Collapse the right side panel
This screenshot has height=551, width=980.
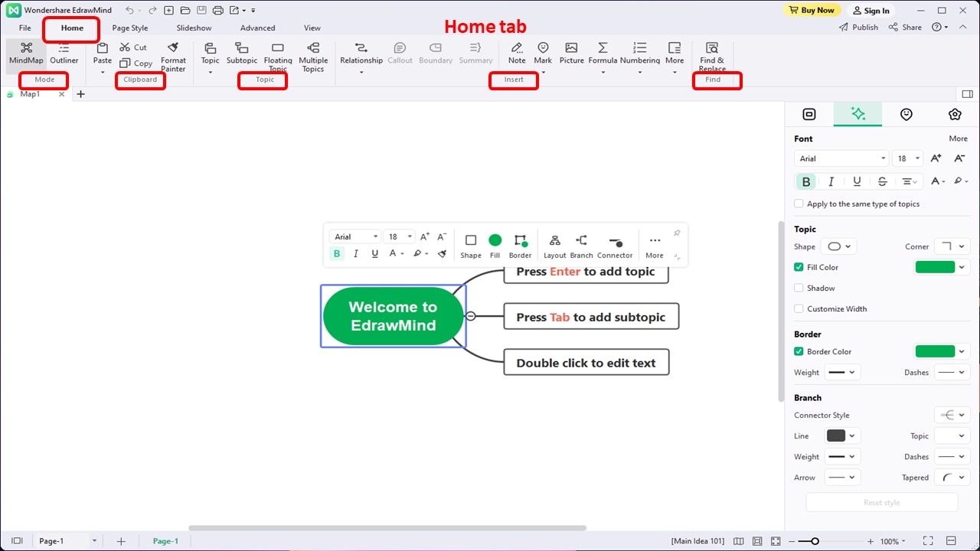pyautogui.click(x=967, y=94)
